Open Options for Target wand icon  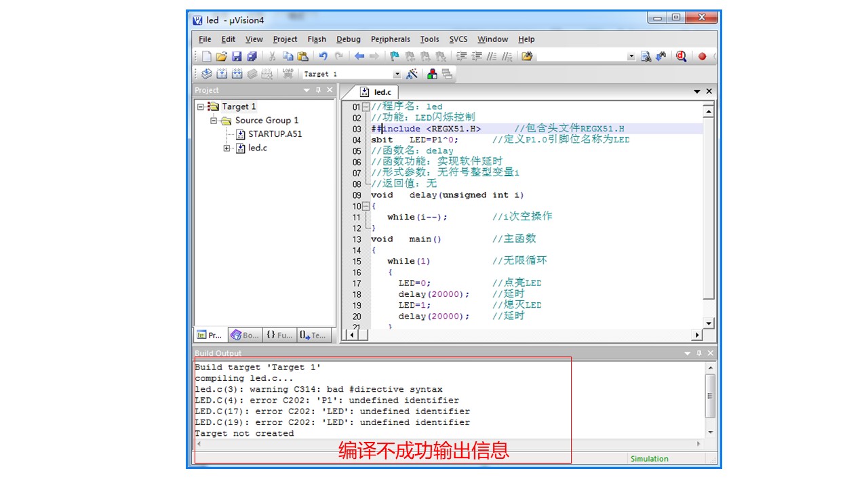tap(412, 74)
